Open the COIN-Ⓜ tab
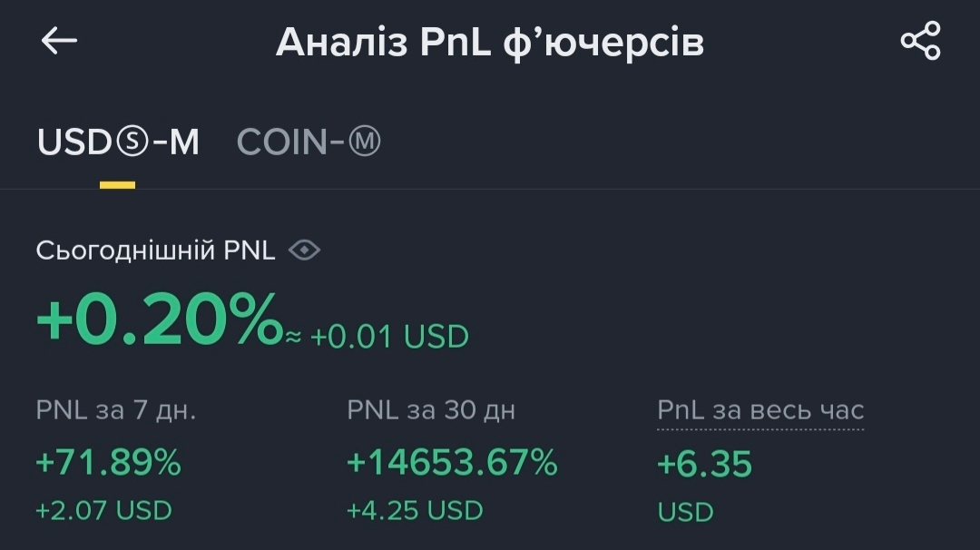 (309, 142)
